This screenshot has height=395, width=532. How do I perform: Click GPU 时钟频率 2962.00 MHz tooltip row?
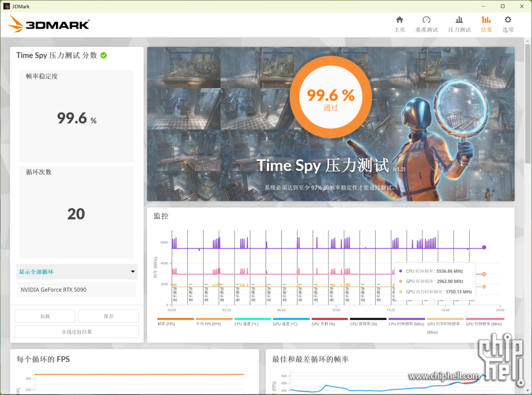click(x=431, y=281)
